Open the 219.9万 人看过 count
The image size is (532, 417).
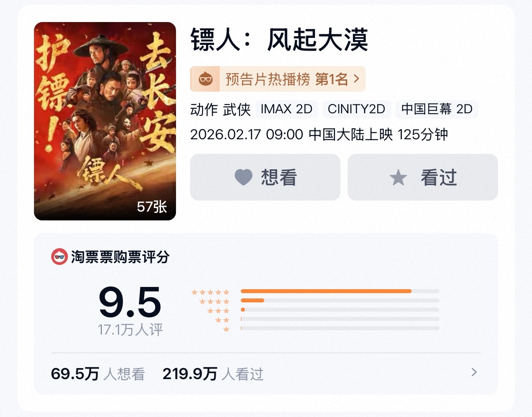(x=213, y=374)
